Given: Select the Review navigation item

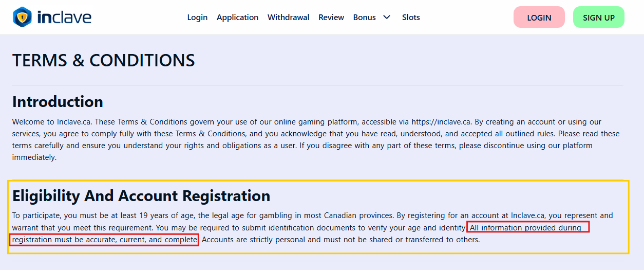Looking at the screenshot, I should click(x=331, y=17).
